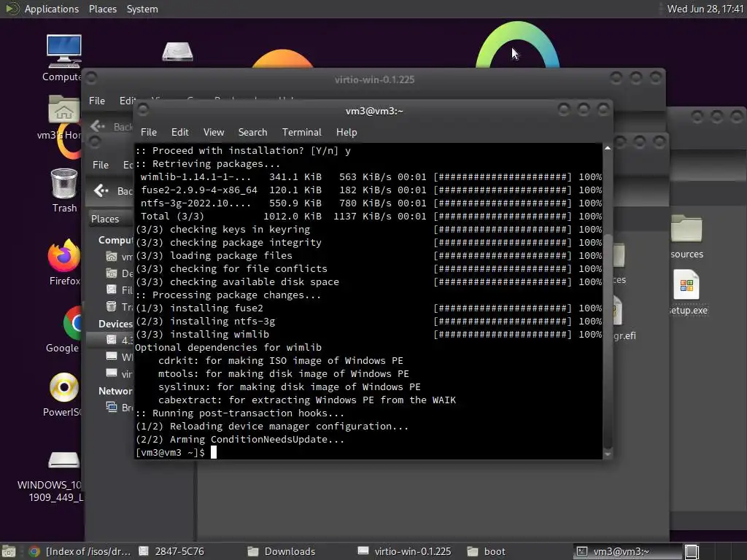Open the vm3's Home folder icon
This screenshot has height=560, width=747.
63,109
